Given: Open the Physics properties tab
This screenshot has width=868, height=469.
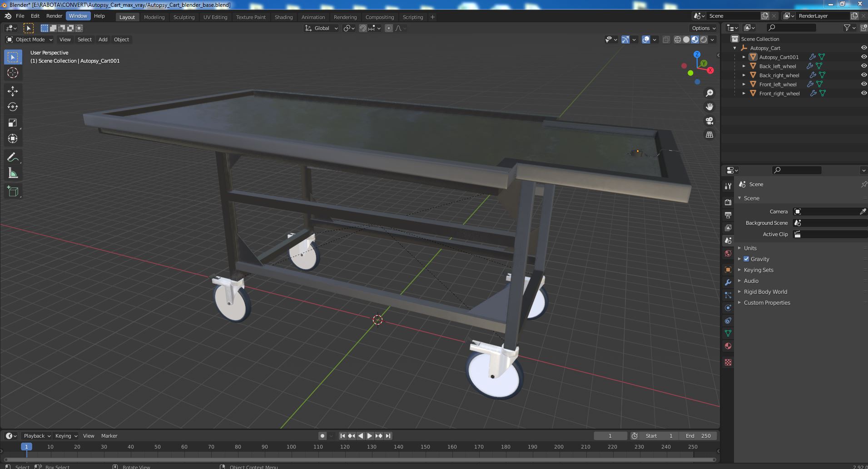Looking at the screenshot, I should pos(728,308).
